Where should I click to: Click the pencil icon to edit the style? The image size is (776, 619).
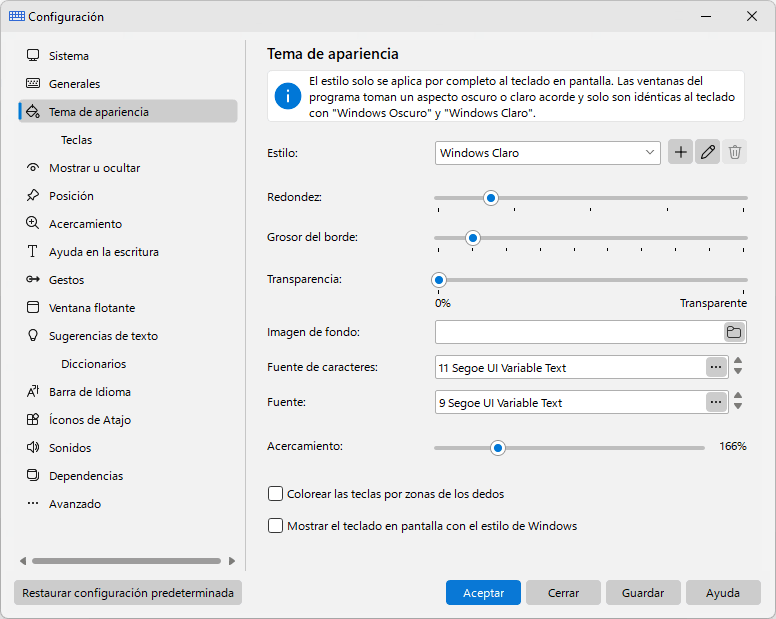707,152
